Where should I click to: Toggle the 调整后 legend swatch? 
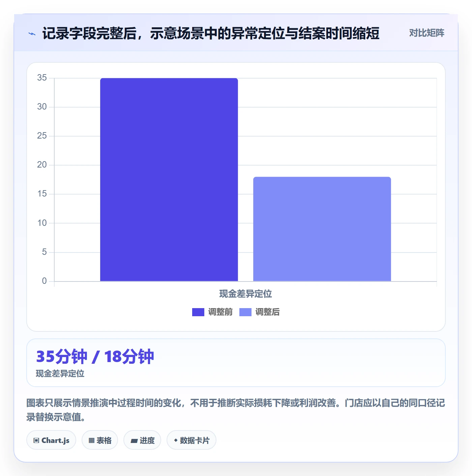(x=245, y=312)
